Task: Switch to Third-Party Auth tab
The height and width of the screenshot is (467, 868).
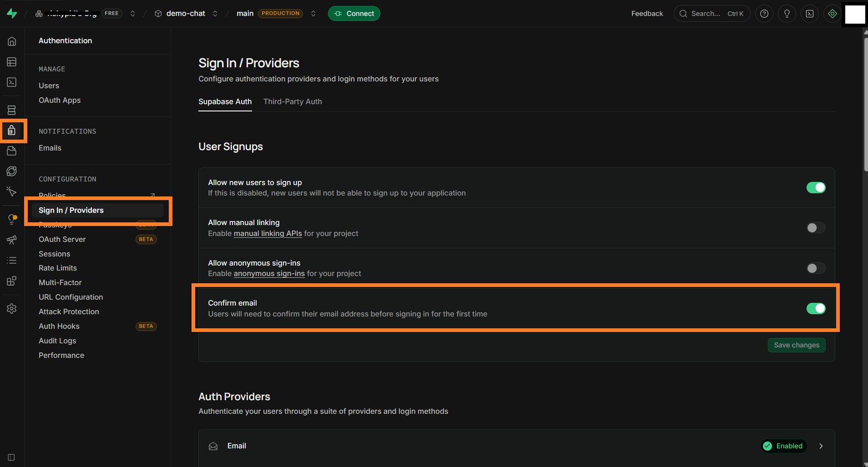Action: [x=293, y=101]
